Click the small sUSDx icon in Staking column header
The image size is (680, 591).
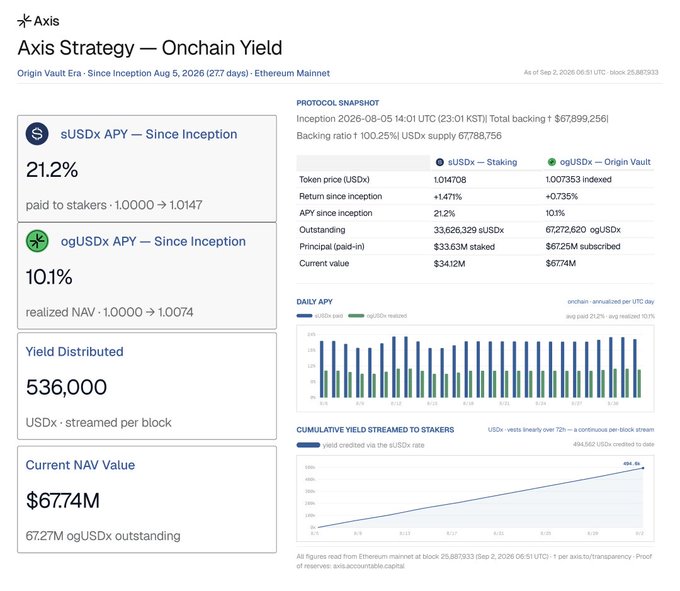click(439, 162)
